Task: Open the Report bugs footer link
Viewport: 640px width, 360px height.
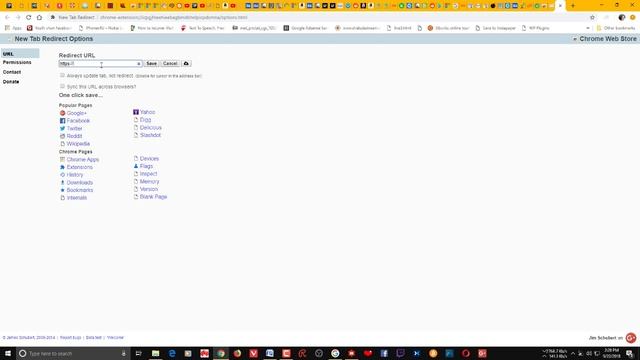Action: pyautogui.click(x=71, y=338)
